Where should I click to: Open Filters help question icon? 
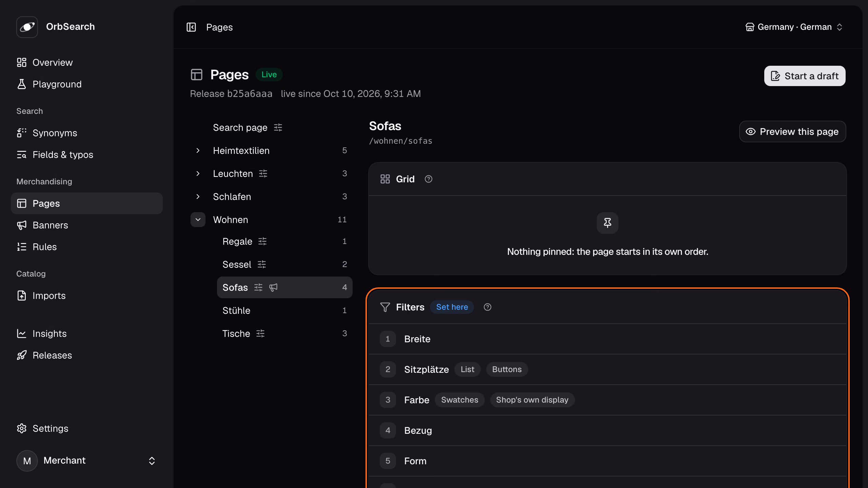487,307
